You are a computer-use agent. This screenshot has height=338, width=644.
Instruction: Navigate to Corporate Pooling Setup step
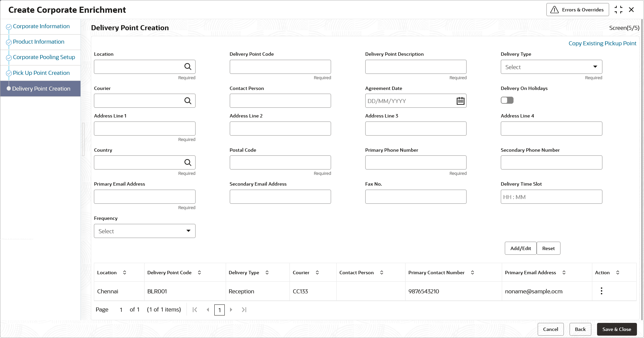[44, 57]
